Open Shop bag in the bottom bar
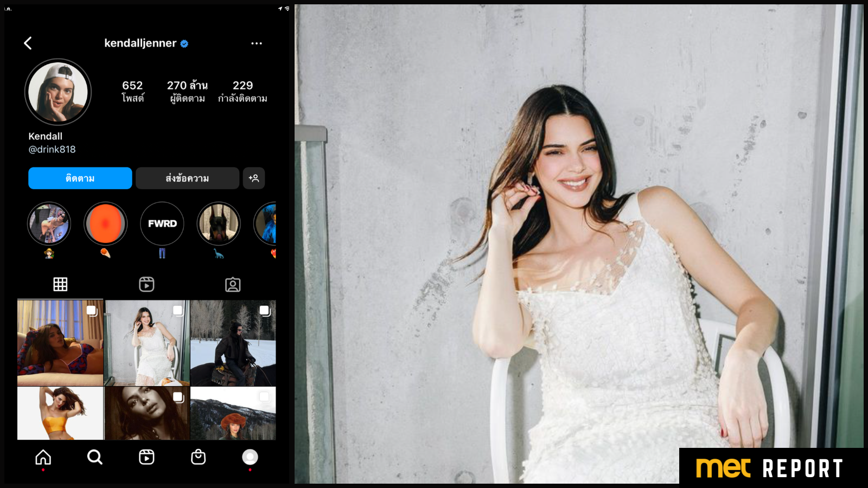 199,457
